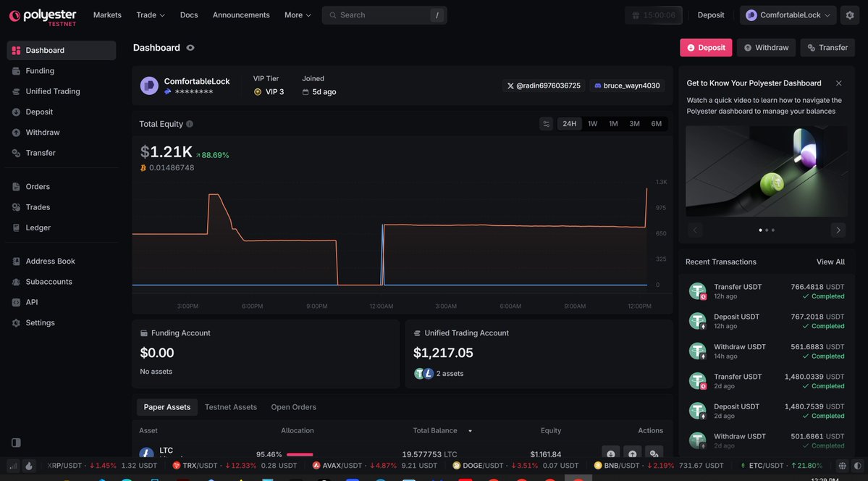Select 1M chart range
The height and width of the screenshot is (481, 868).
pos(613,124)
